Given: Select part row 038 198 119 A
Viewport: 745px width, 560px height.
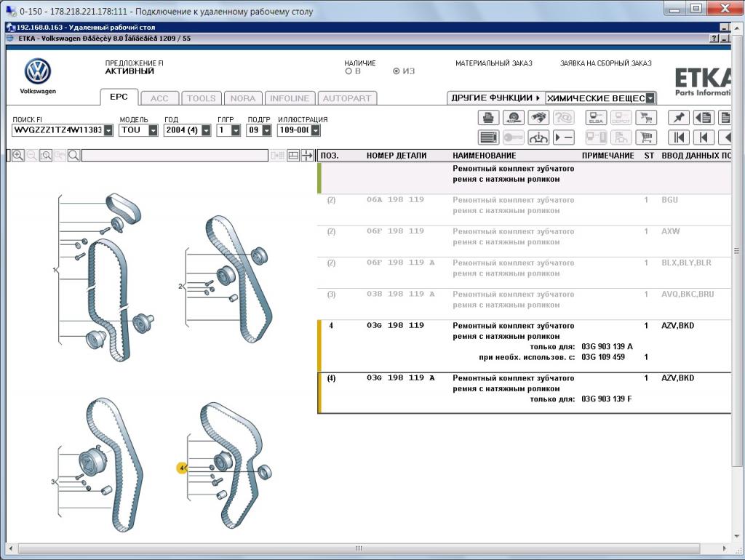Looking at the screenshot, I should (524, 304).
